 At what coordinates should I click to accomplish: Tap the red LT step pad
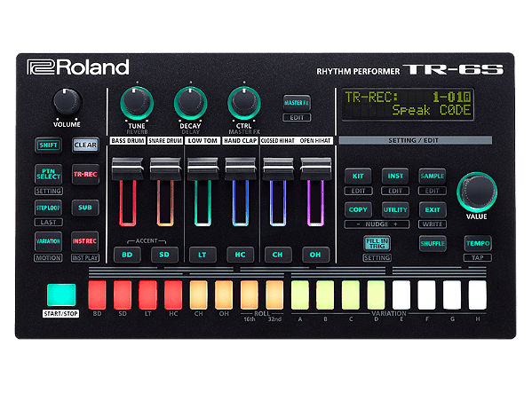click(x=148, y=295)
